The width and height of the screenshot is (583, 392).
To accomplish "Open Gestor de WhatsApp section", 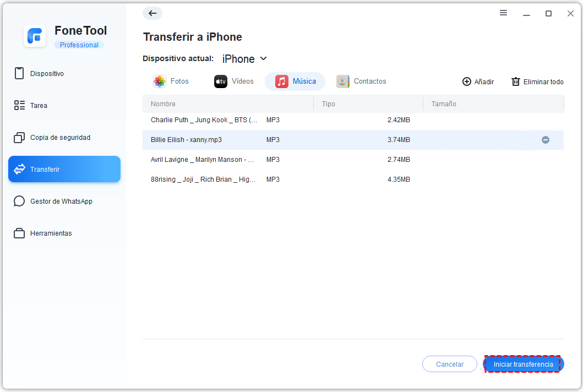I will [x=61, y=202].
